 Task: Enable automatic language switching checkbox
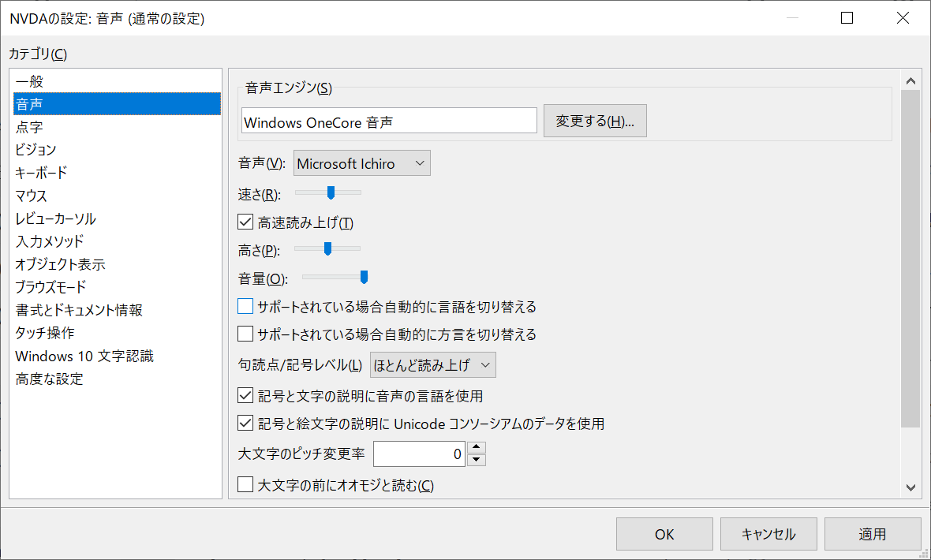pos(245,305)
